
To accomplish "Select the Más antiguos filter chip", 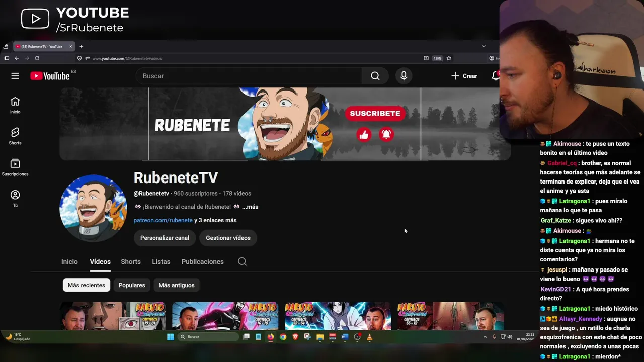I will [177, 285].
